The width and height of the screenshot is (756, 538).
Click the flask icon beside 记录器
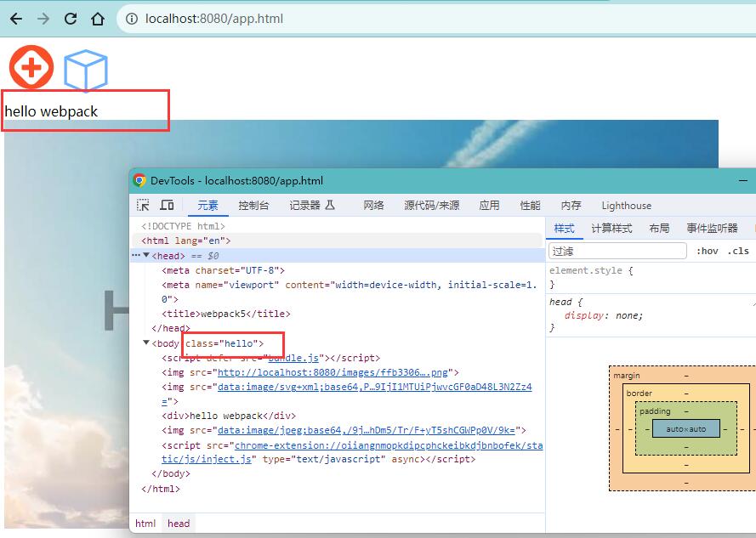[330, 206]
